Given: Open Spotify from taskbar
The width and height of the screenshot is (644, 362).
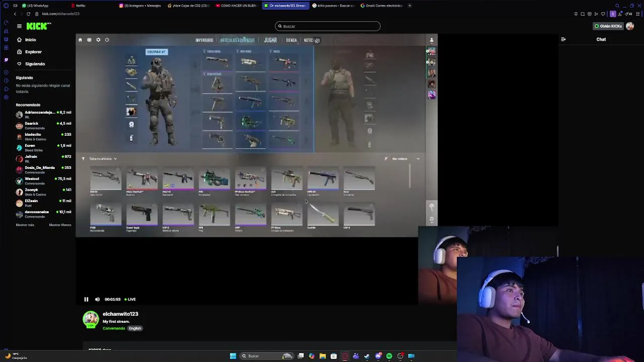Looking at the screenshot, I should point(389,356).
